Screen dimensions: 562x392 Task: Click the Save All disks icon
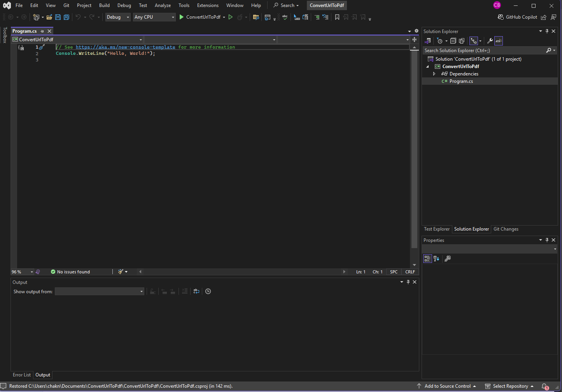[67, 17]
